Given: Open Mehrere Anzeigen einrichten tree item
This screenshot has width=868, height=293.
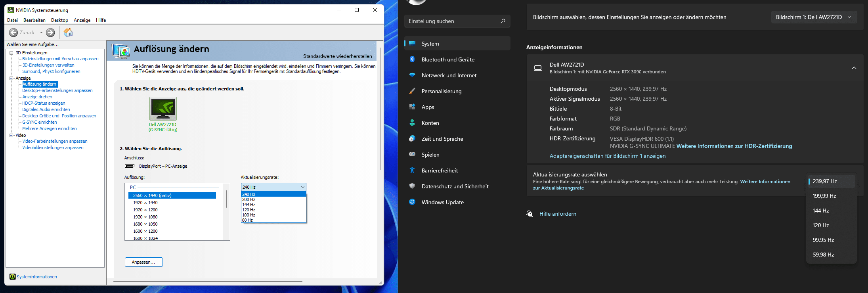Looking at the screenshot, I should (x=50, y=128).
